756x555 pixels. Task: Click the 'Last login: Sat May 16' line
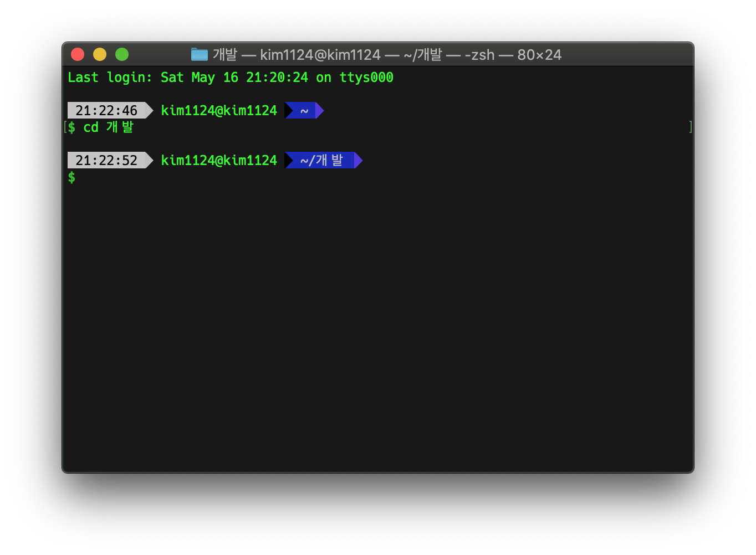[231, 78]
